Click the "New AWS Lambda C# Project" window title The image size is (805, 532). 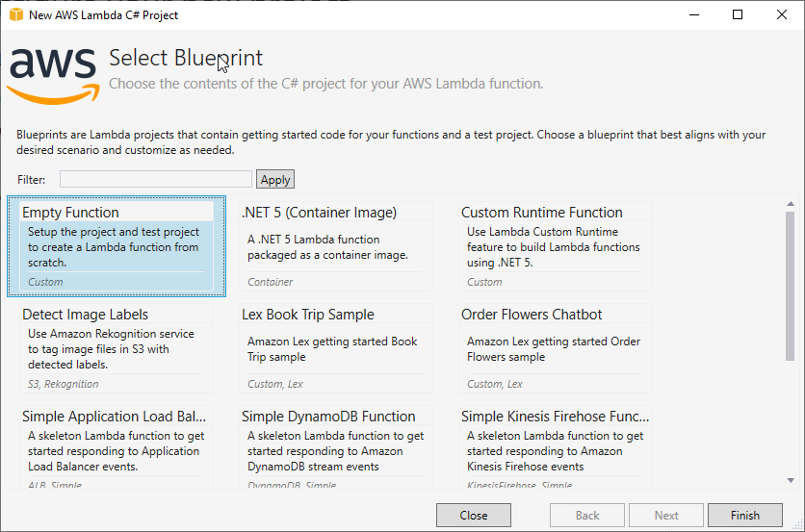(x=103, y=14)
